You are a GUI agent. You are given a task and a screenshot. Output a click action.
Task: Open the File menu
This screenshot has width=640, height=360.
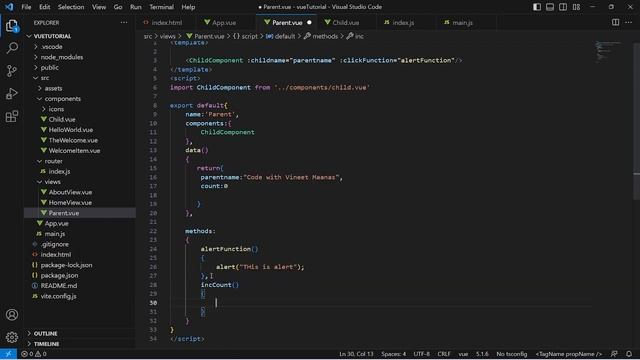click(x=26, y=7)
